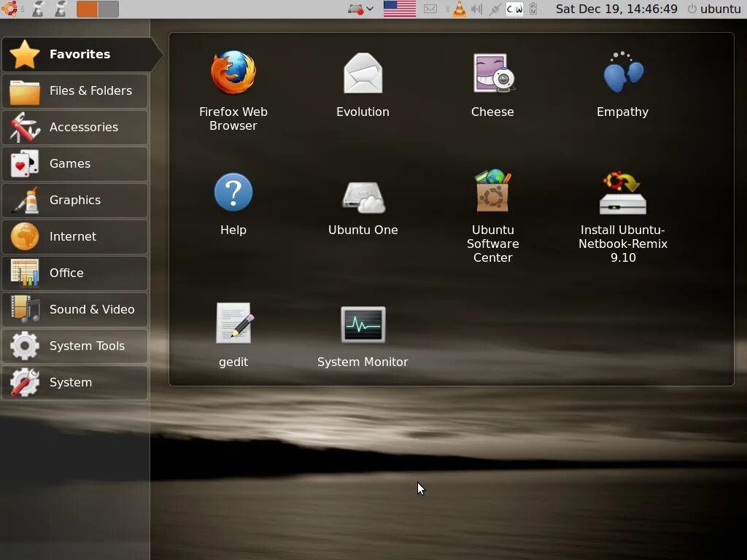The height and width of the screenshot is (560, 747).
Task: Open the clock showing Sat Dec 19
Action: click(x=616, y=9)
